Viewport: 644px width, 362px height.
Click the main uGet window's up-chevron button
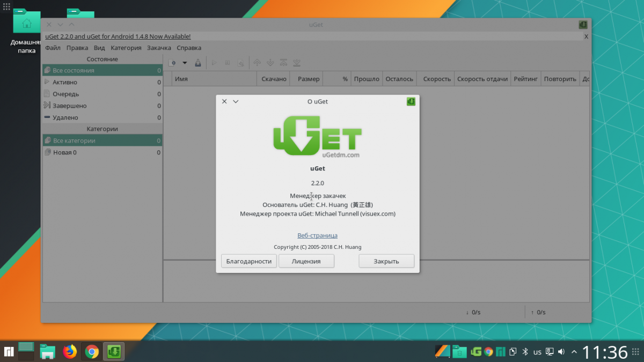72,25
